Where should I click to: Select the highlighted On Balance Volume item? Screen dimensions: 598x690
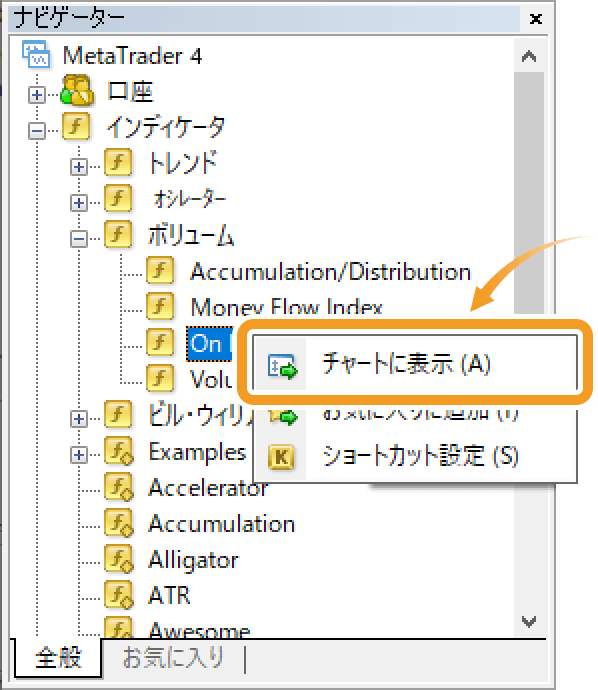click(209, 343)
